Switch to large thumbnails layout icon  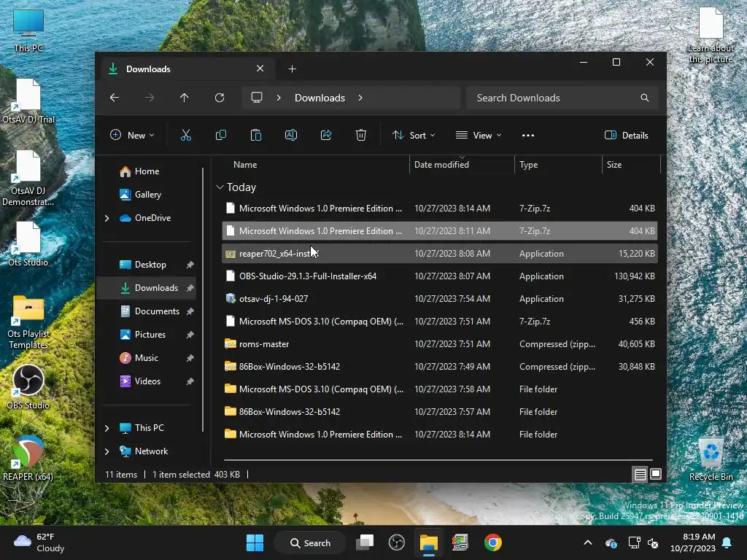(656, 474)
